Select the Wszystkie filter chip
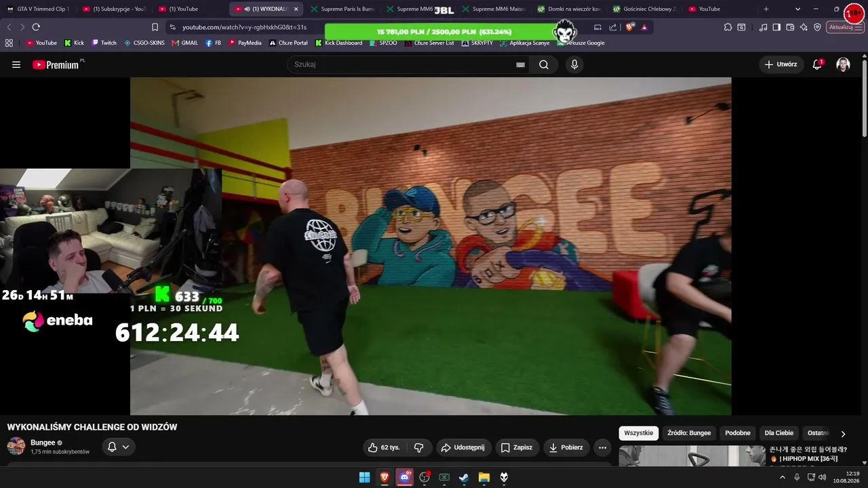Image resolution: width=868 pixels, height=488 pixels. [639, 433]
